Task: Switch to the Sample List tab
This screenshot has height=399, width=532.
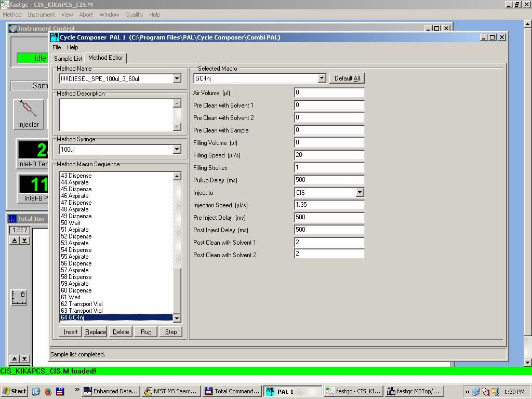Action: coord(68,58)
